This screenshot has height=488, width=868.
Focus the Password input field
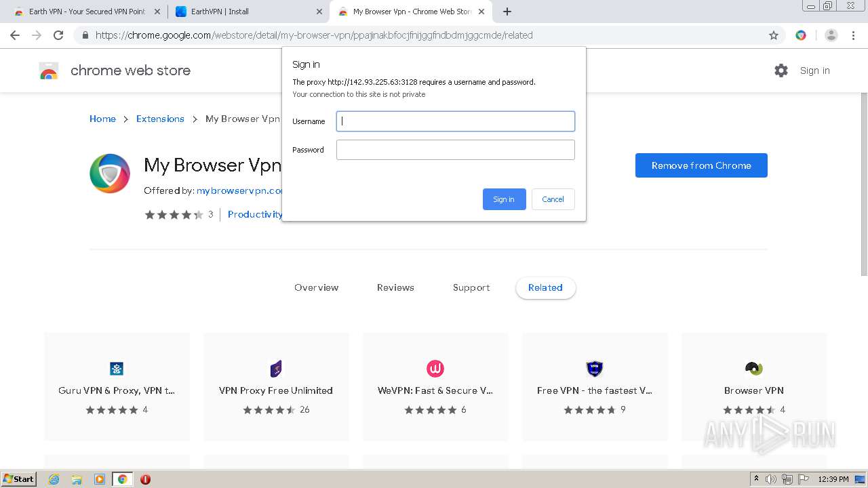[x=456, y=150]
